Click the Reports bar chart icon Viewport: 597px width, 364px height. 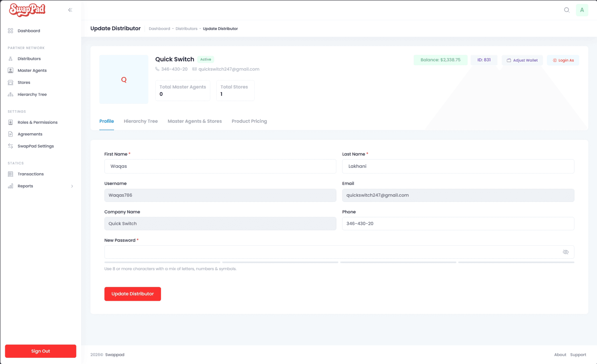click(x=10, y=186)
